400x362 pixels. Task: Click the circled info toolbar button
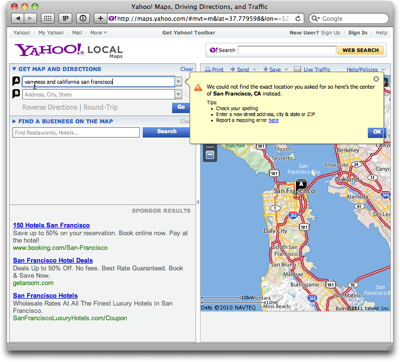coord(83,19)
